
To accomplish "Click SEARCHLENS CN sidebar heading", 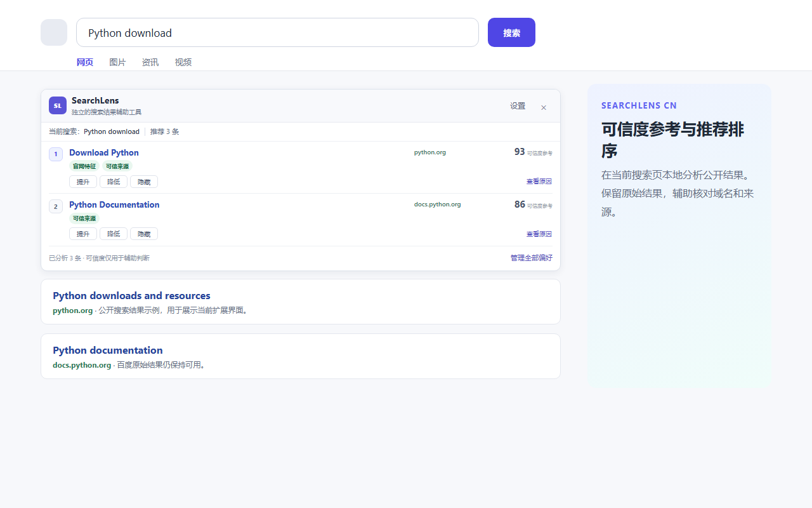I will 639,105.
